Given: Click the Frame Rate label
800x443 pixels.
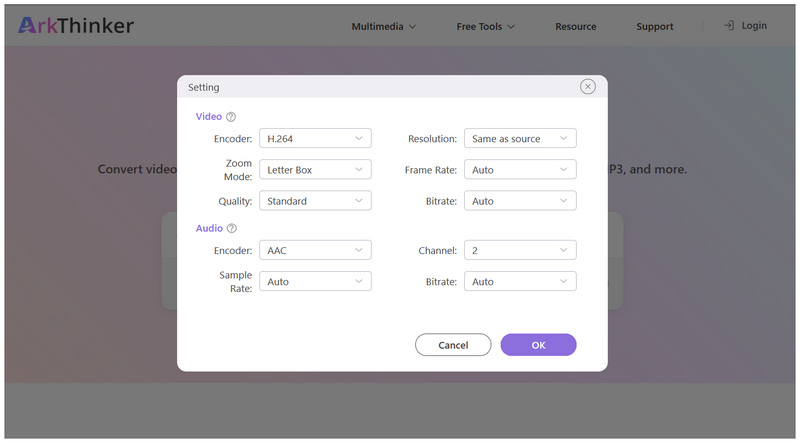Looking at the screenshot, I should (x=431, y=170).
